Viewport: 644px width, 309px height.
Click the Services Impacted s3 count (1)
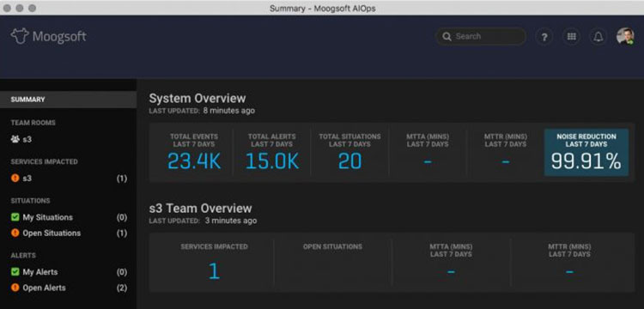point(122,179)
